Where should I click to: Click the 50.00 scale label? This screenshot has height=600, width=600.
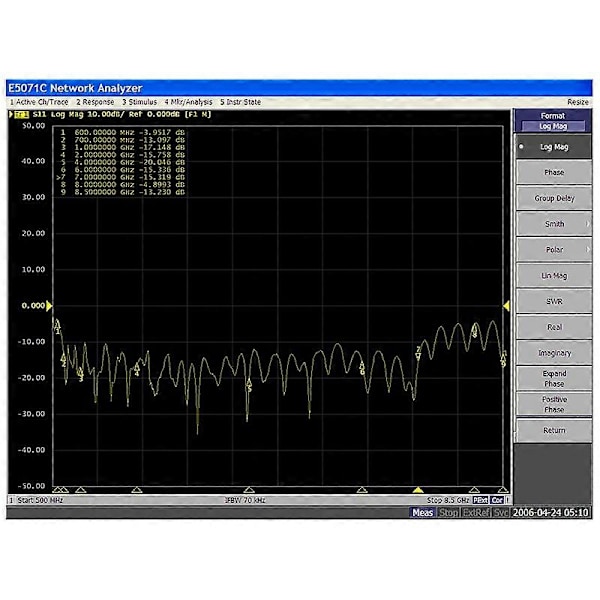point(34,126)
